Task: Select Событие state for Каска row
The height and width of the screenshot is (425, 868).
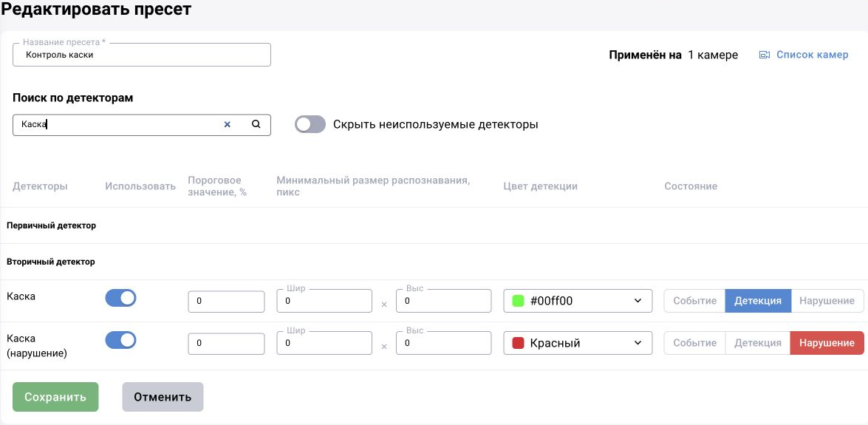Action: pyautogui.click(x=694, y=301)
